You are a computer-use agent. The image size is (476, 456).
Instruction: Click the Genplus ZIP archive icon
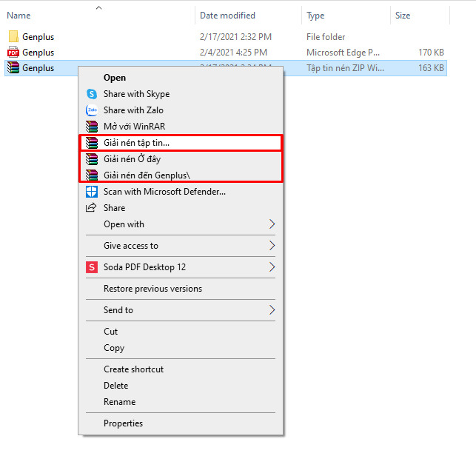pos(13,67)
